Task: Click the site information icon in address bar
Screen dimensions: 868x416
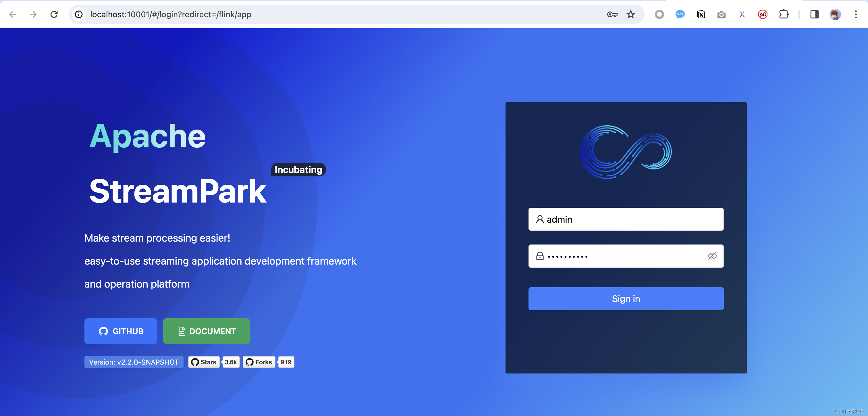Action: click(78, 14)
